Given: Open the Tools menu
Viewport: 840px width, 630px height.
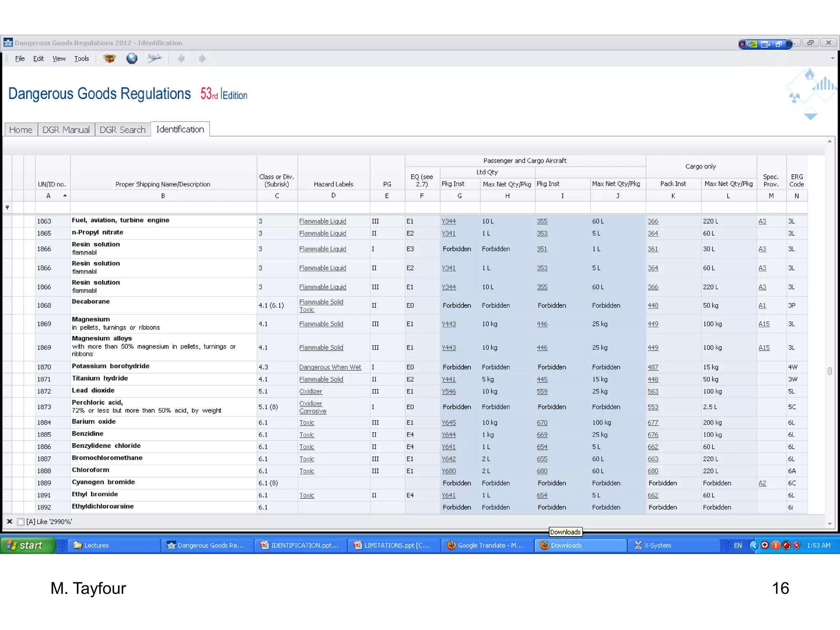Looking at the screenshot, I should tap(81, 59).
